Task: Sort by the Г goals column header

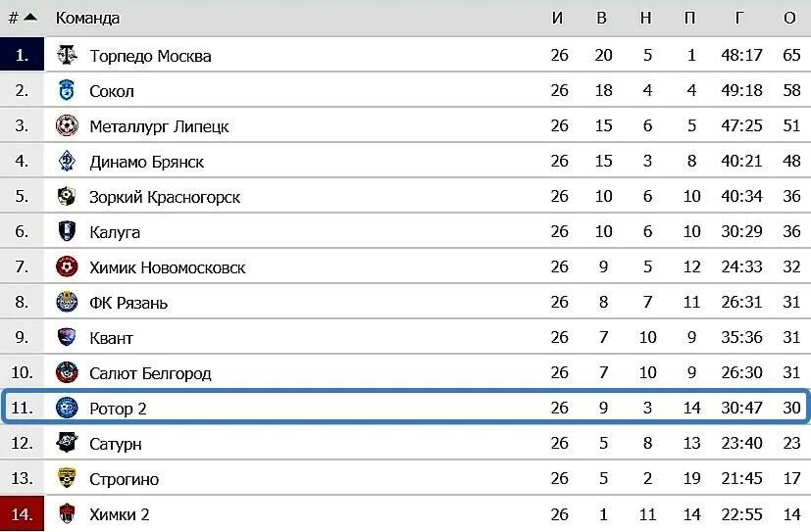Action: [739, 18]
